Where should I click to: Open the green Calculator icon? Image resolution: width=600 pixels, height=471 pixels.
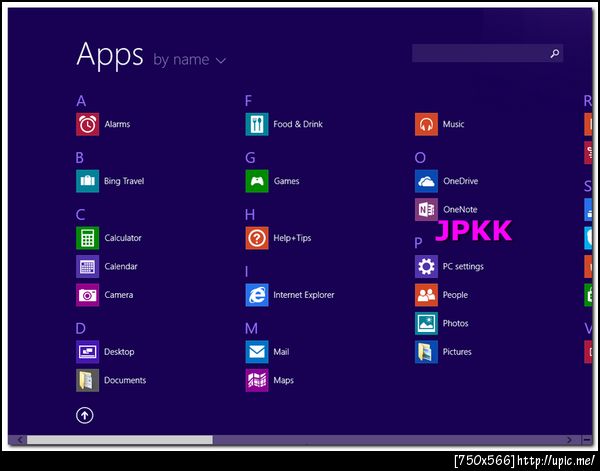click(87, 238)
